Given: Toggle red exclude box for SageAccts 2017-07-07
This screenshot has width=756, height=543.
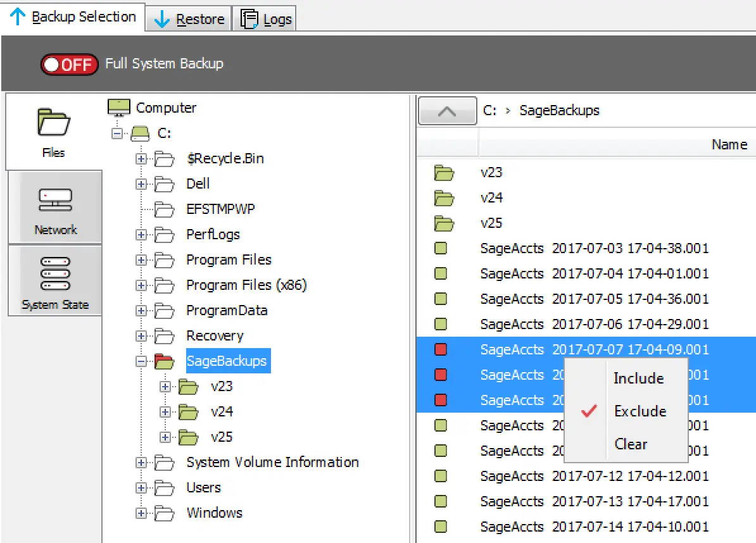Looking at the screenshot, I should pos(441,349).
